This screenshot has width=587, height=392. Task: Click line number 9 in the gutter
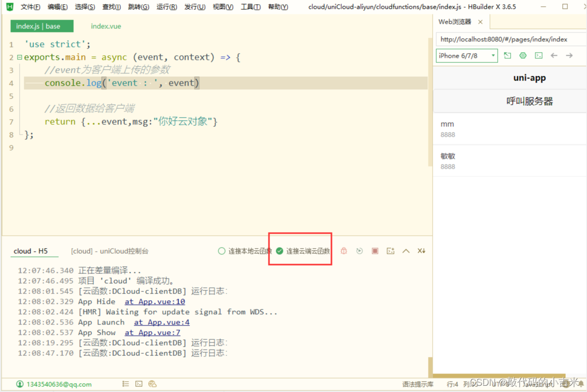coord(11,148)
